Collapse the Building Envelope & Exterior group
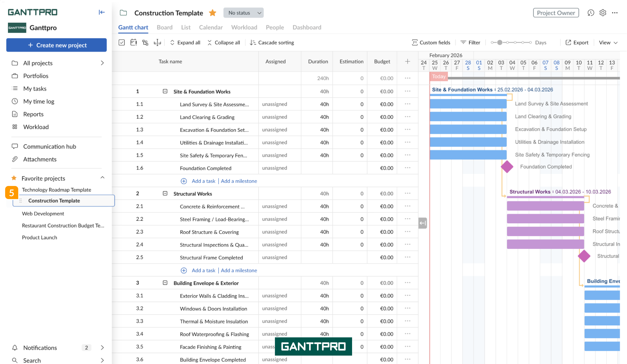Image resolution: width=627 pixels, height=364 pixels. [165, 283]
